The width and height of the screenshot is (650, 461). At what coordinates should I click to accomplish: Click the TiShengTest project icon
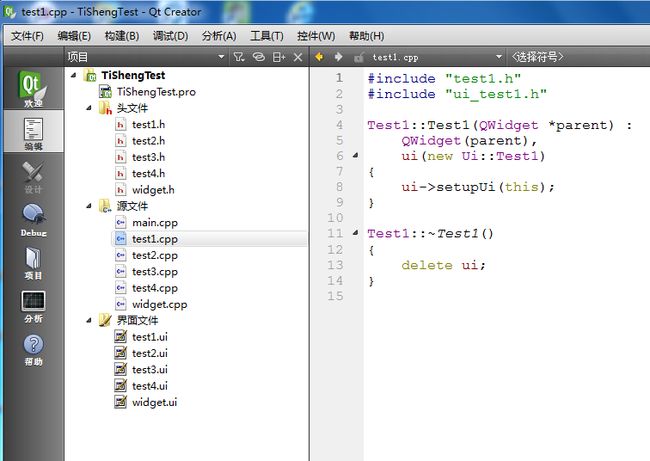tap(90, 75)
